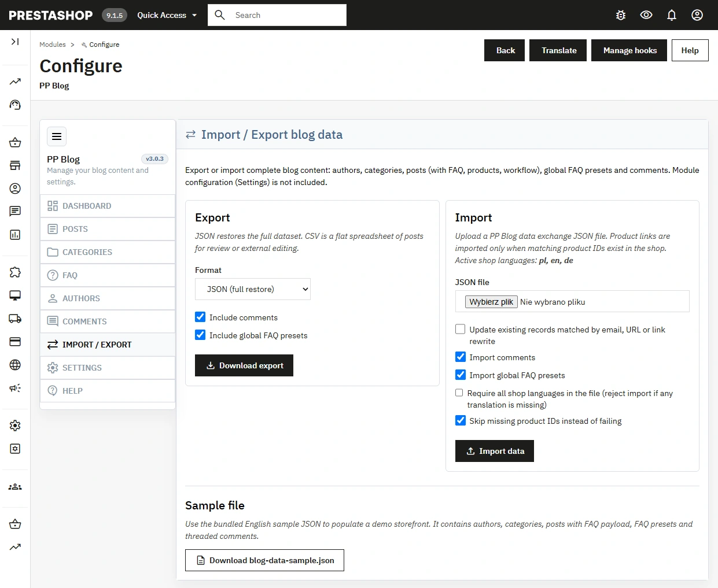
Task: View my store eye icon
Action: pos(646,15)
